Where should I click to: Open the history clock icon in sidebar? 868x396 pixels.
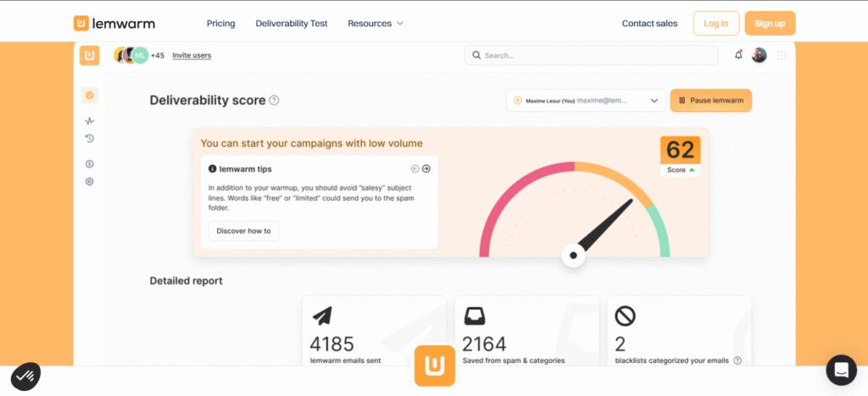[89, 139]
